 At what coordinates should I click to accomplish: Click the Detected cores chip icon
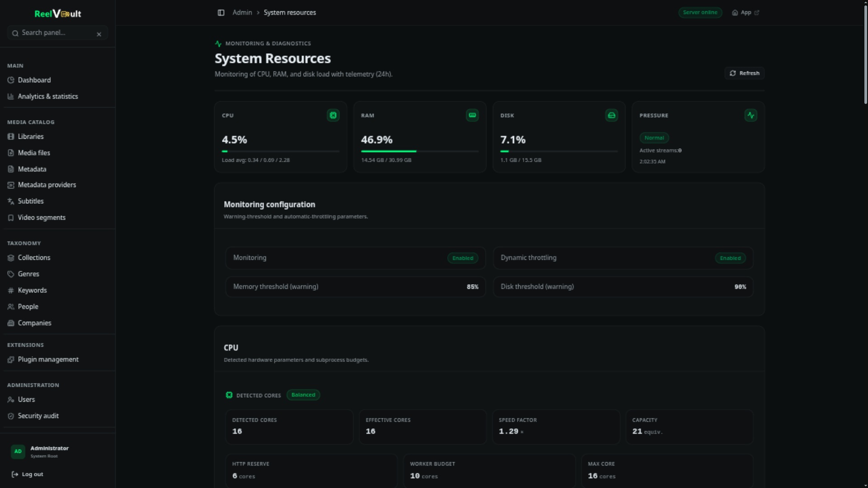pos(229,395)
